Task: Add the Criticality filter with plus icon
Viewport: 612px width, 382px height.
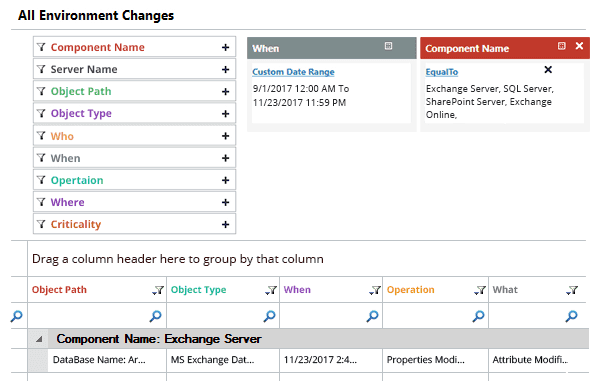Action: 225,224
